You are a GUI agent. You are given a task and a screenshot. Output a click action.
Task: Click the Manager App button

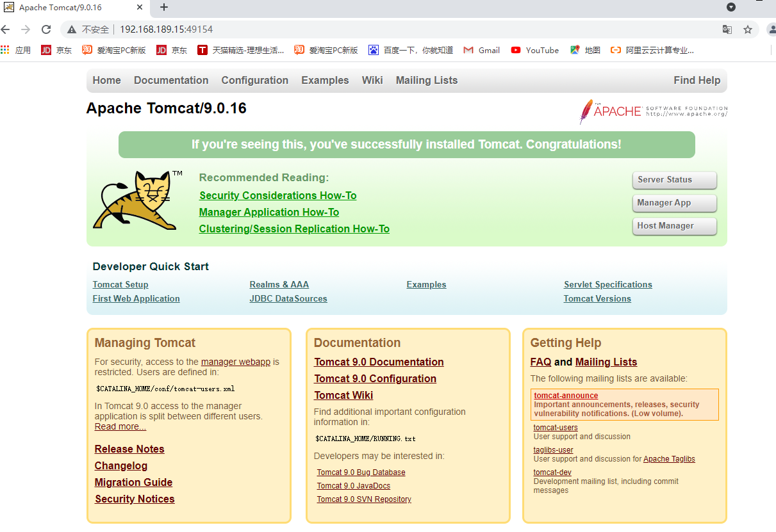tap(674, 203)
